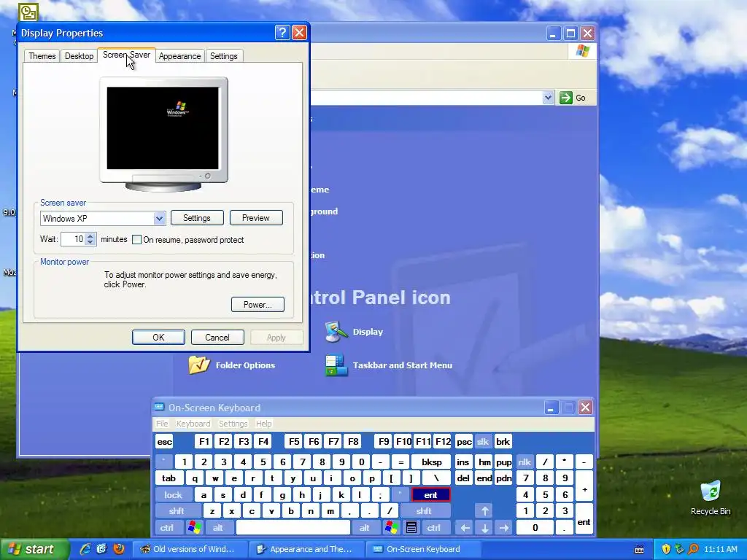Toggle the left ctrl key on the on-screen keyboard

[167, 528]
